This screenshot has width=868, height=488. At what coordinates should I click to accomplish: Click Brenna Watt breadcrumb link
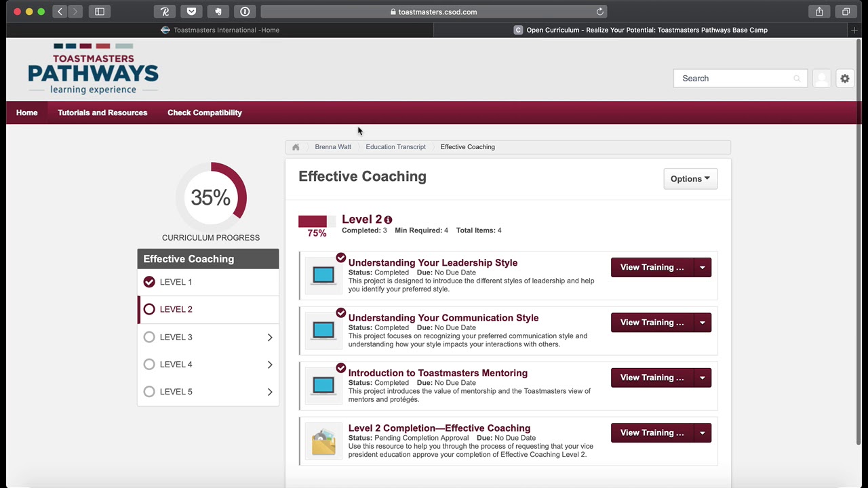tap(333, 147)
